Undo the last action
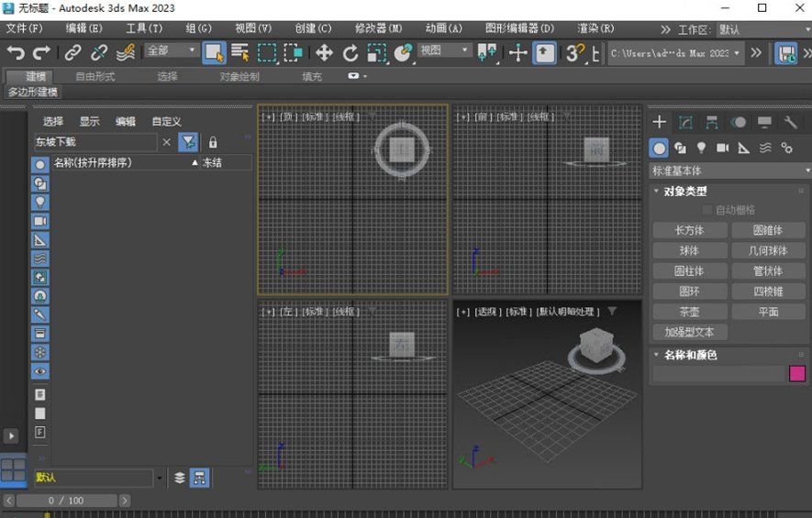812x518 pixels. [x=16, y=53]
